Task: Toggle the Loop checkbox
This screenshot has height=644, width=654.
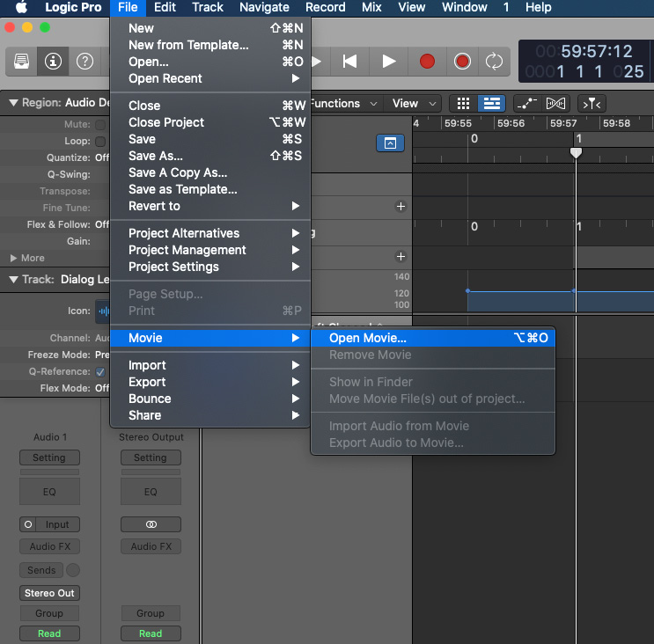Action: click(x=100, y=142)
